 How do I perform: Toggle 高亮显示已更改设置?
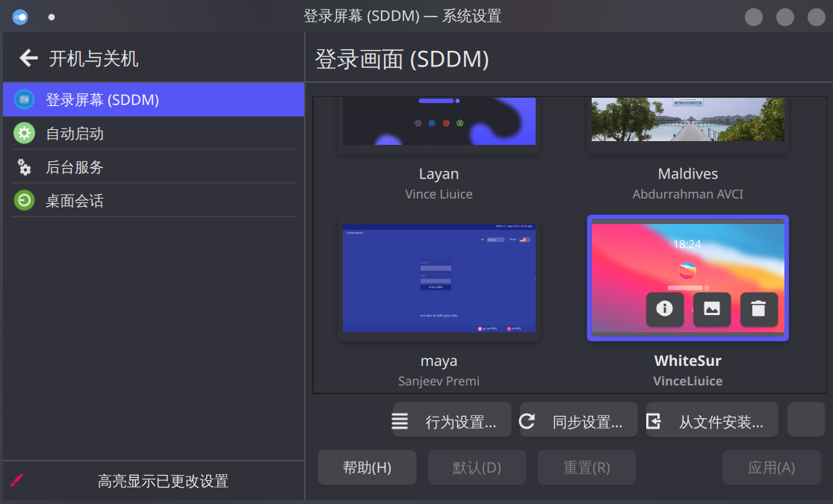coord(162,481)
